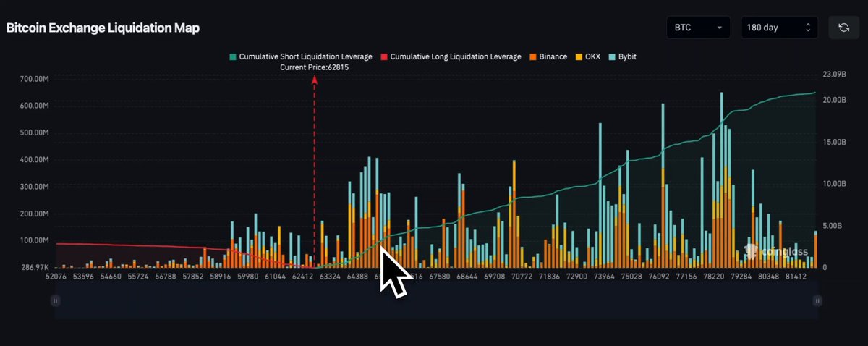
Task: Click the 400.00M left axis label
Action: pos(34,159)
